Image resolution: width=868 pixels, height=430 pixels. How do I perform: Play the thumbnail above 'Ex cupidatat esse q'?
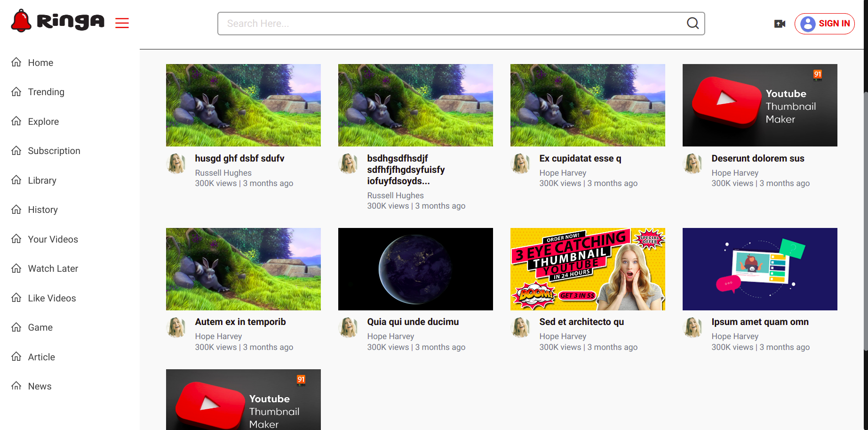pos(588,105)
